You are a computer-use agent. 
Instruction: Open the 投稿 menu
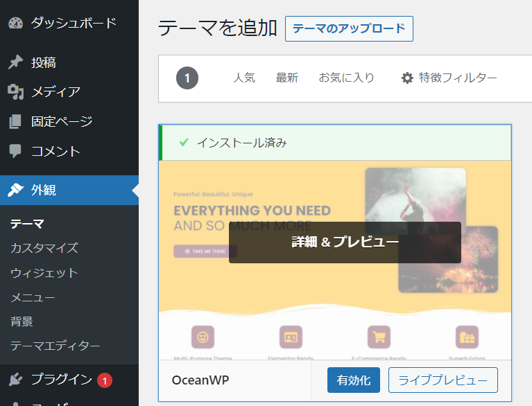point(69,62)
